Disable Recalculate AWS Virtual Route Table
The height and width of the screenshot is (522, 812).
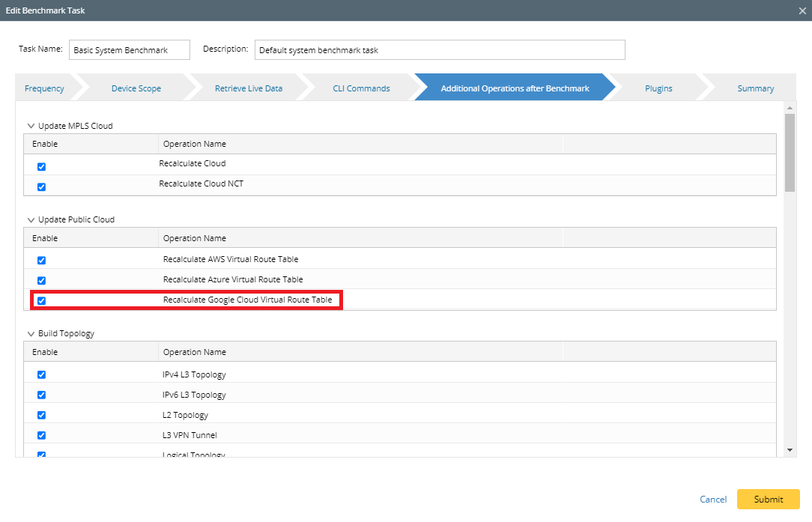pyautogui.click(x=42, y=261)
